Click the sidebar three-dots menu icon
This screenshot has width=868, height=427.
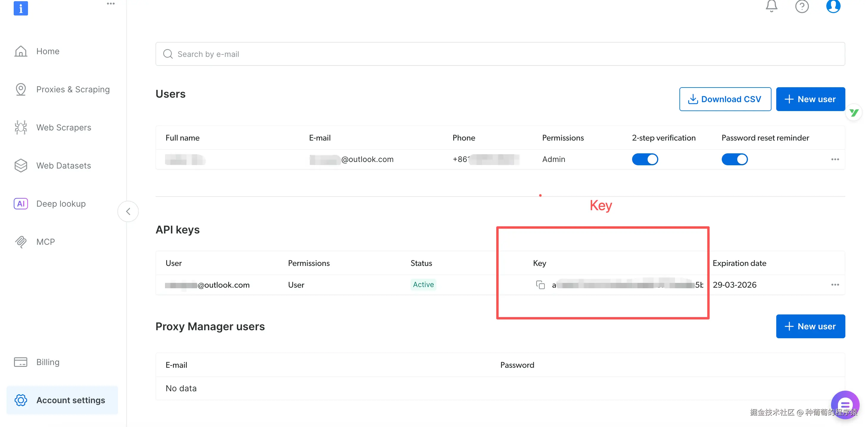(x=111, y=4)
